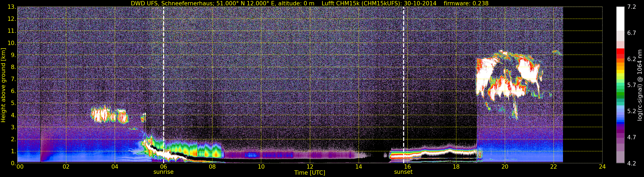Viewport: 644px width, 177px height.
Task: Click the y-axis tick label '8.'
Action: tap(13, 67)
